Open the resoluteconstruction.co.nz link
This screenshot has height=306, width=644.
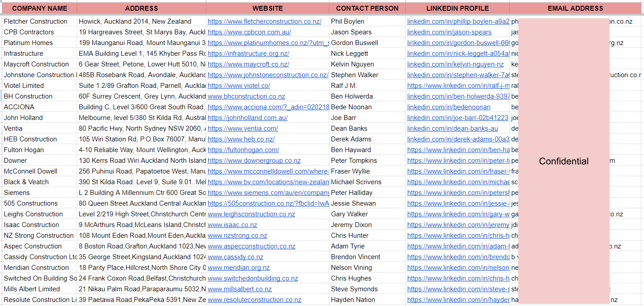[254, 300]
